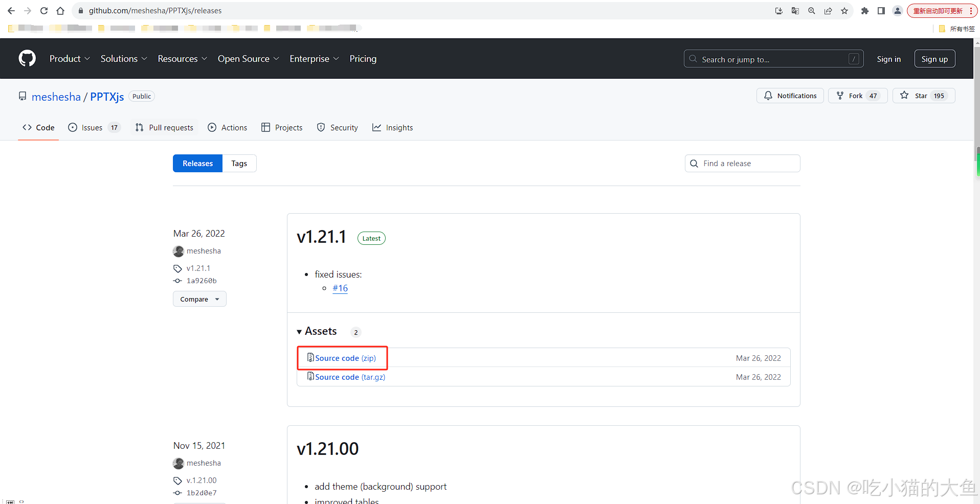Open the all bookmarks folder
The height and width of the screenshot is (504, 980).
pos(957,29)
